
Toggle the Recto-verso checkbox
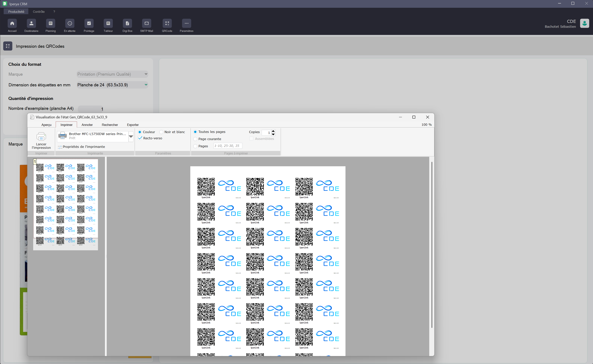tap(140, 138)
